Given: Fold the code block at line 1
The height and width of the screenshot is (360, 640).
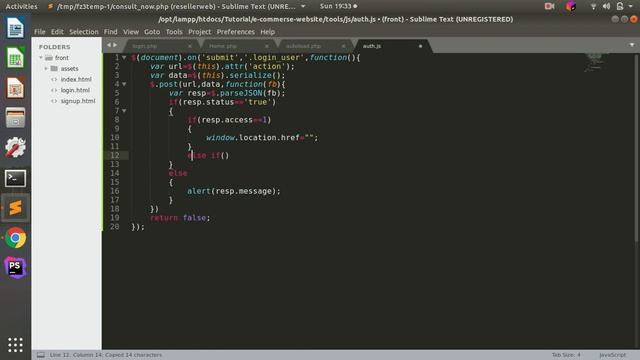Looking at the screenshot, I should pos(124,58).
